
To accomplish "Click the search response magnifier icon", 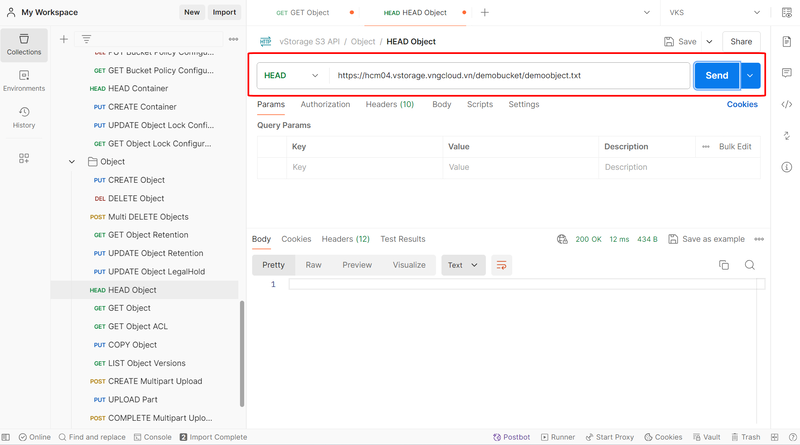I will coord(749,265).
